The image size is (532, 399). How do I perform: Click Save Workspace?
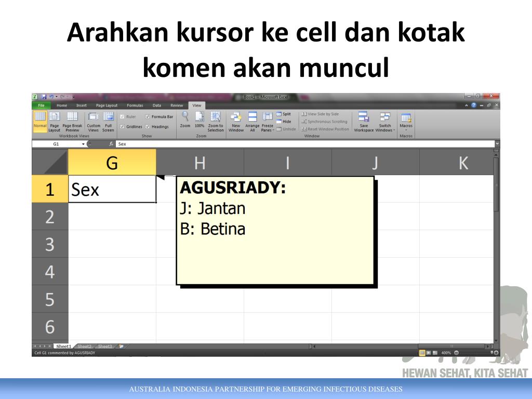(364, 121)
